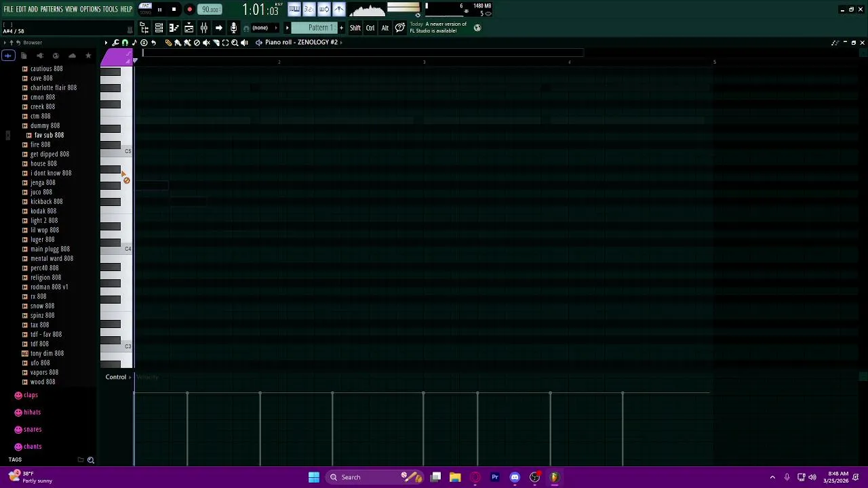Image resolution: width=868 pixels, height=488 pixels.
Task: Toggle the magnet snap icon
Action: click(x=125, y=42)
